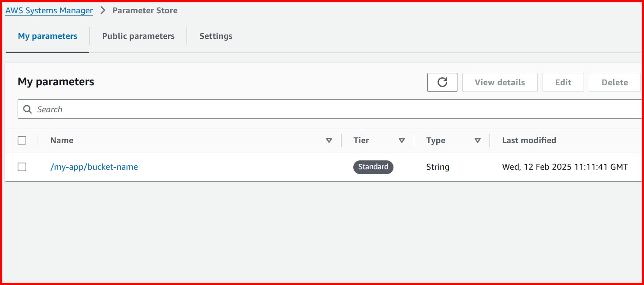Go to AWS Systems Manager breadcrumb link
644x285 pixels.
point(49,11)
